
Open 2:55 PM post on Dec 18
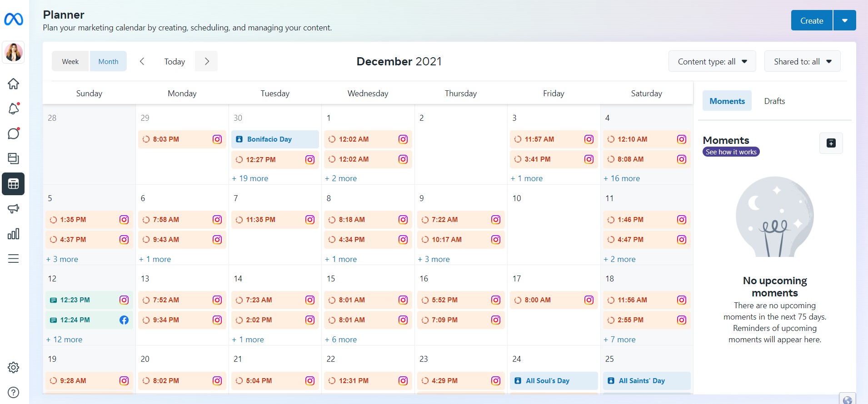[x=647, y=320]
